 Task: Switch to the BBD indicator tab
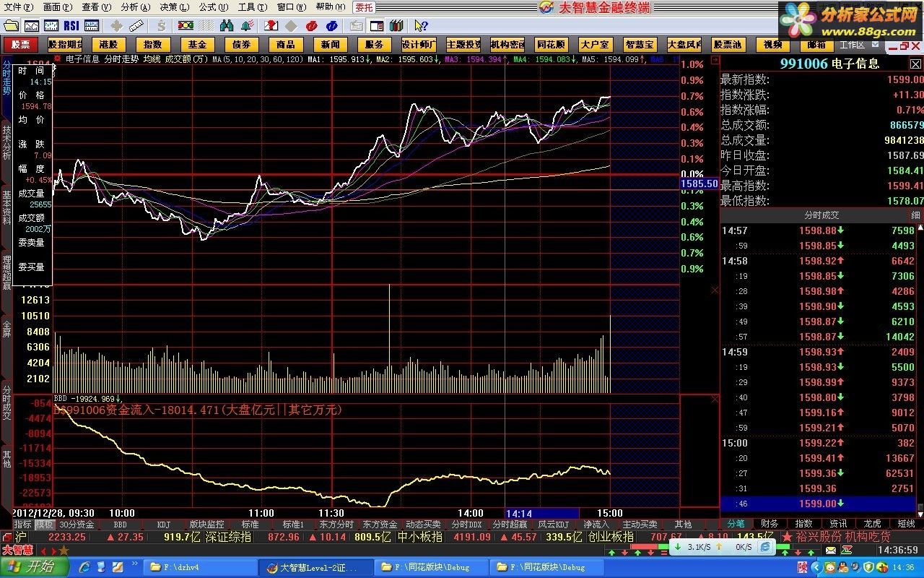pyautogui.click(x=120, y=525)
